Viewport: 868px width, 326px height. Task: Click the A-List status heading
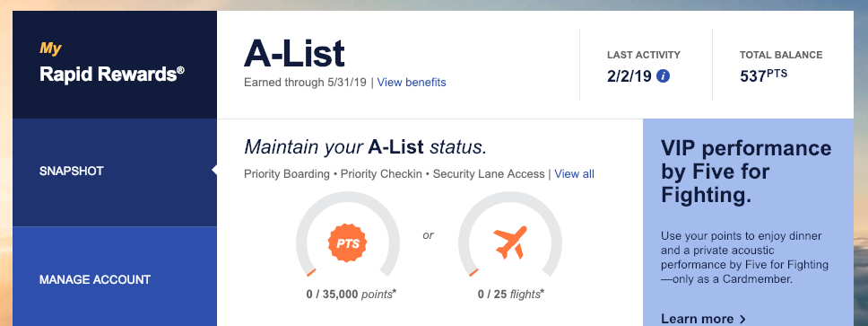(294, 54)
